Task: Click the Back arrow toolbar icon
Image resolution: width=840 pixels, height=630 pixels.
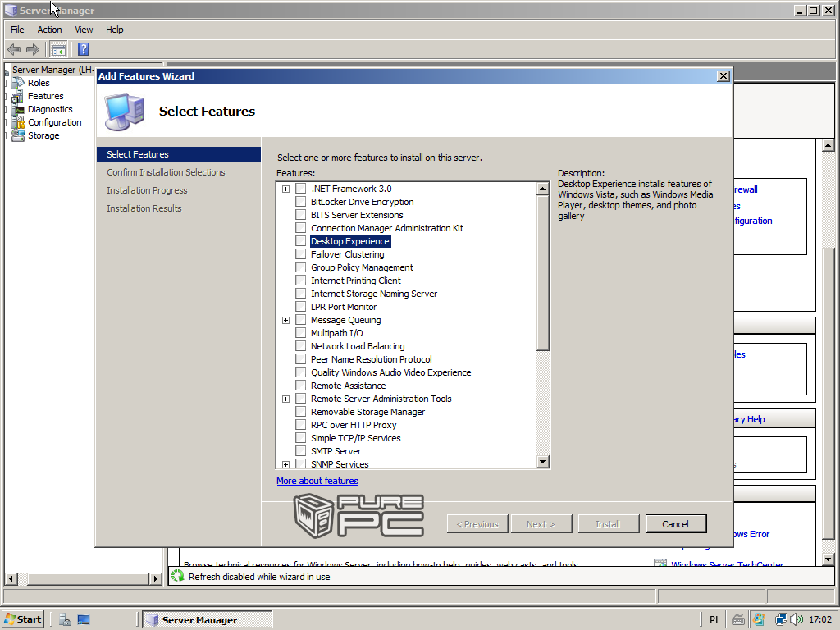Action: click(14, 50)
